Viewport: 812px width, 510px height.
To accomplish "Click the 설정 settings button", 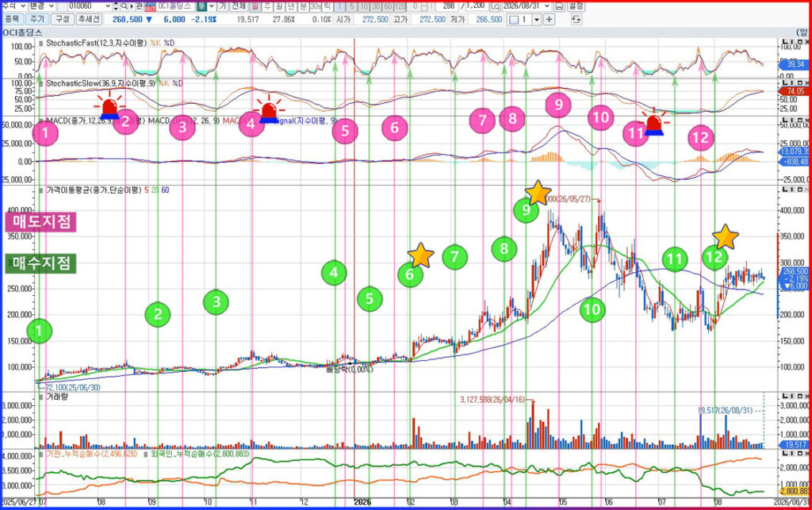I will click(576, 6).
